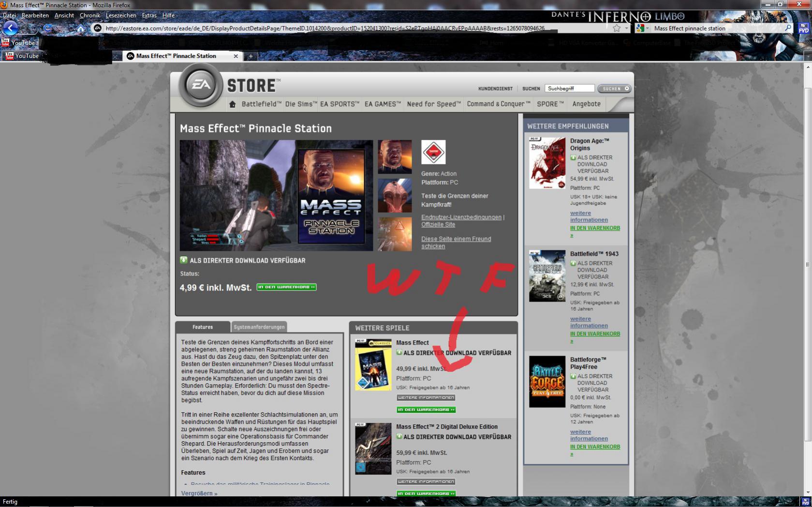Go to EA Store home via house icon

(x=233, y=104)
